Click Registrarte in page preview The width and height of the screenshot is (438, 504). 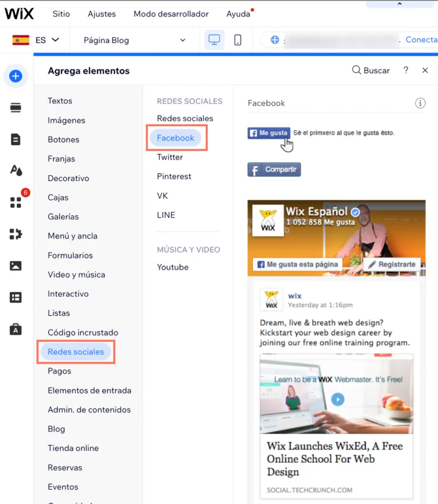(392, 264)
